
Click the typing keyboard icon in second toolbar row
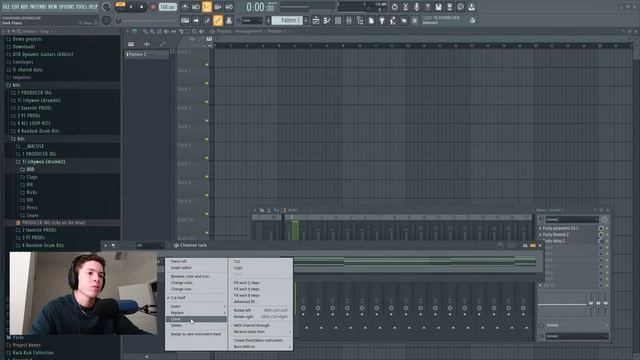pos(185,20)
